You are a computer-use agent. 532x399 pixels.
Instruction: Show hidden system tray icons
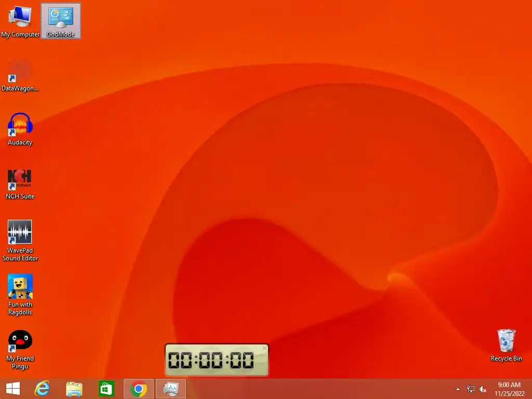coord(458,389)
